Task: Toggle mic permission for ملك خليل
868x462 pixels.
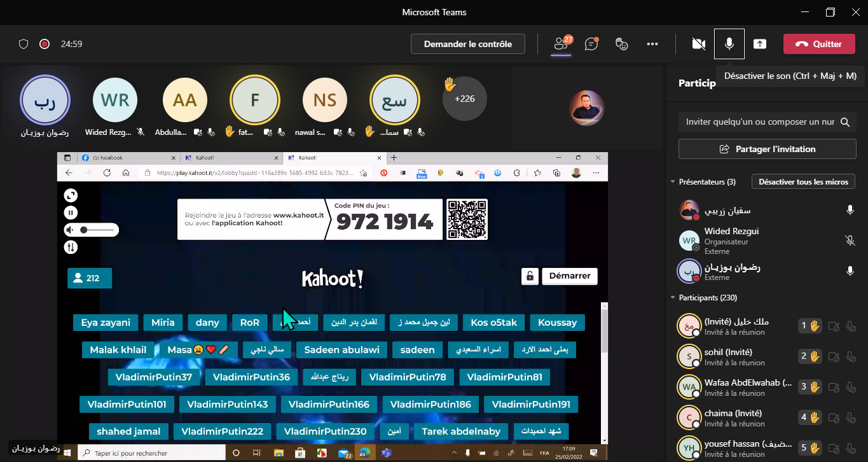Action: [852, 326]
